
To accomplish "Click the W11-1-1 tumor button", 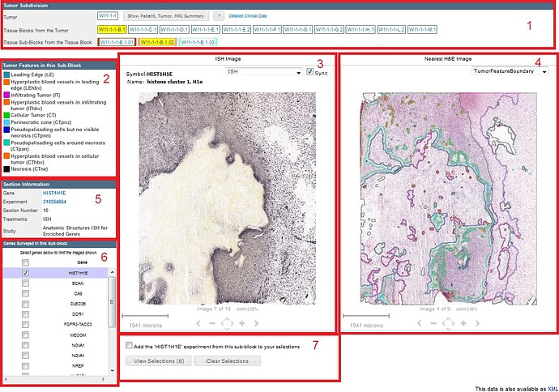I will click(108, 15).
